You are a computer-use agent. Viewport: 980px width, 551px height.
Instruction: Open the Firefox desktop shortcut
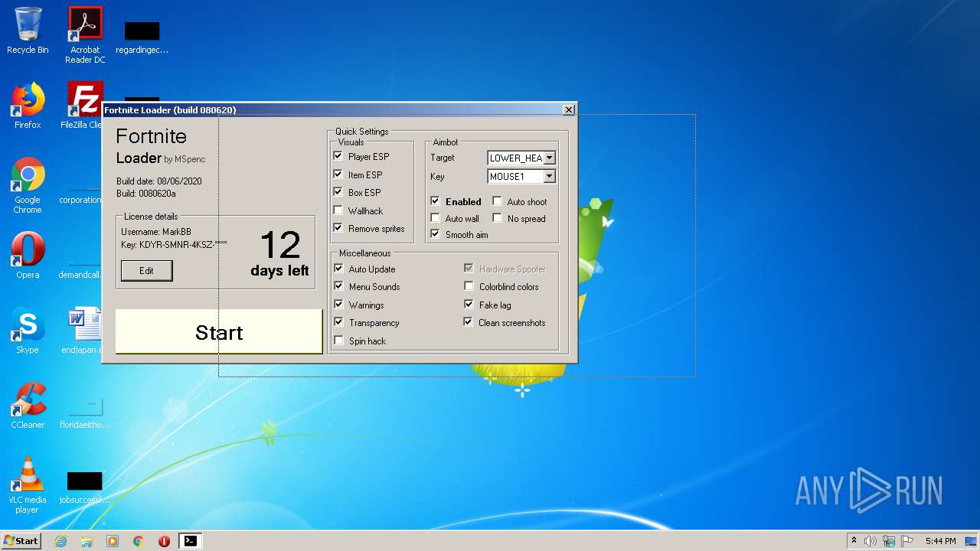click(28, 106)
